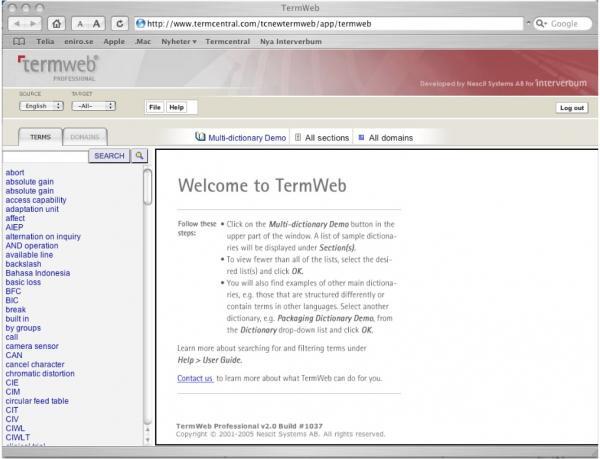Select the term AND operation
Screen dimensions: 600x459
pyautogui.click(x=32, y=246)
